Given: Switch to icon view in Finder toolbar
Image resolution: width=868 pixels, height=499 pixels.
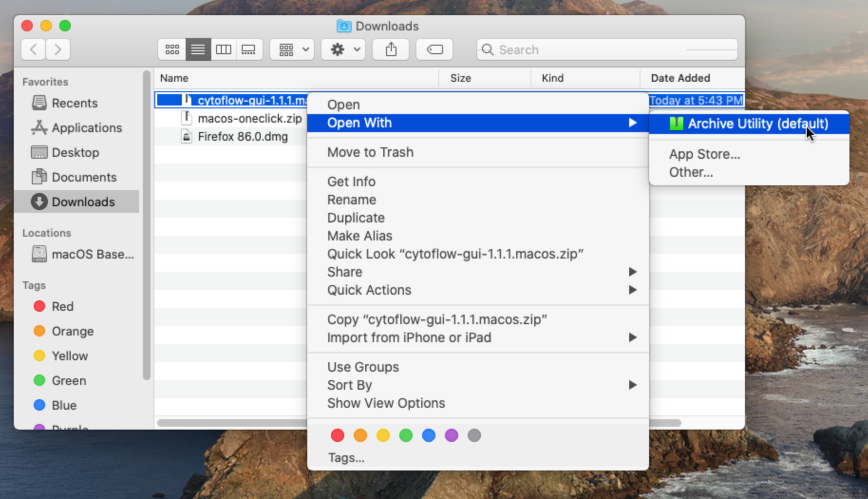Looking at the screenshot, I should [172, 49].
